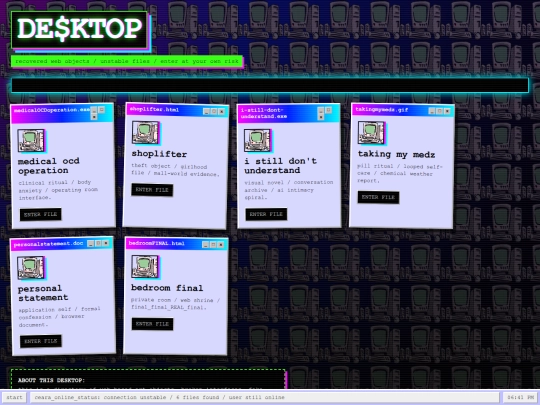This screenshot has width=540, height=405.
Task: Minimize the shoplifter.html window
Action: click(206, 111)
